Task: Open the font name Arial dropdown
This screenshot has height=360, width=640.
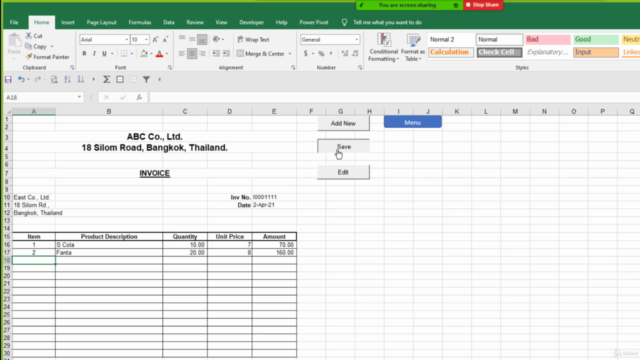Action: [127, 40]
